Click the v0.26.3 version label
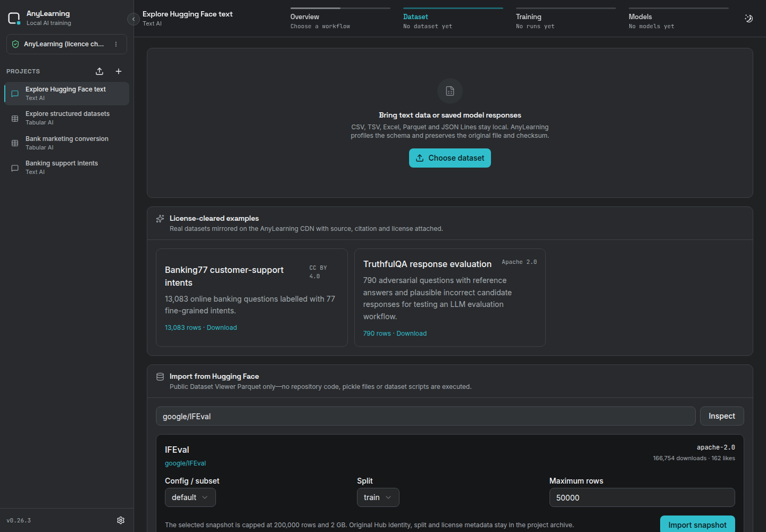 click(19, 520)
